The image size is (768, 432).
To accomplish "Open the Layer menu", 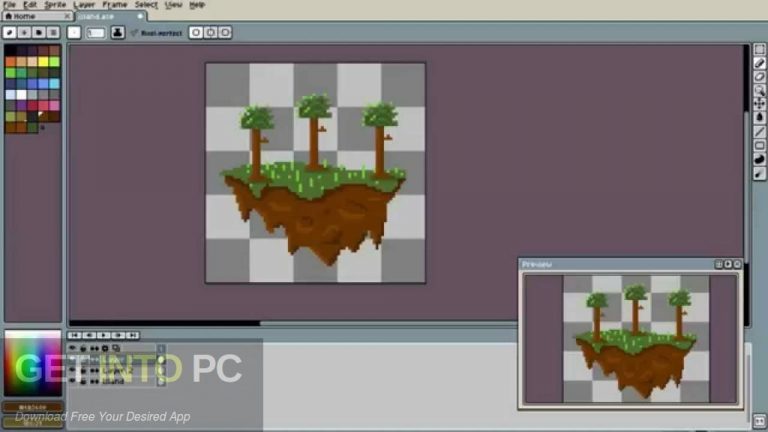I will (x=84, y=4).
